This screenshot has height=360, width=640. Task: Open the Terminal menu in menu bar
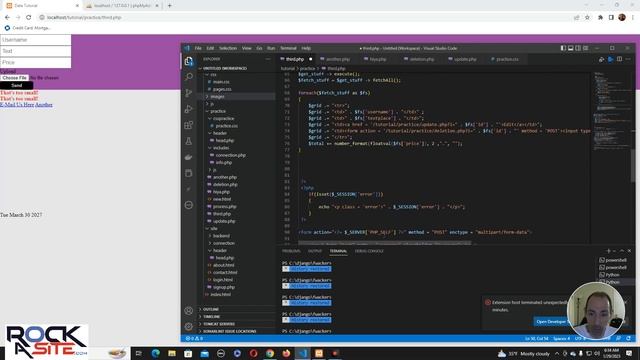click(x=288, y=48)
